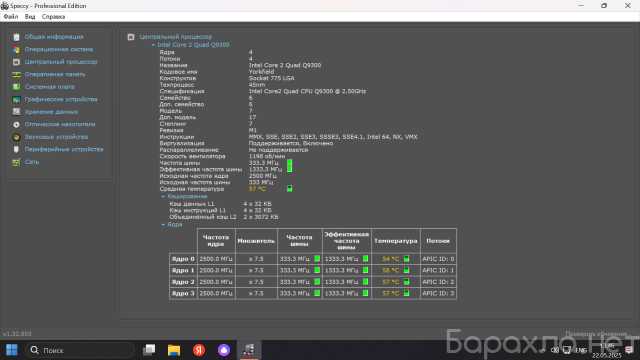Collapse the Кэширование section
This screenshot has height=360, width=640.
coord(163,197)
